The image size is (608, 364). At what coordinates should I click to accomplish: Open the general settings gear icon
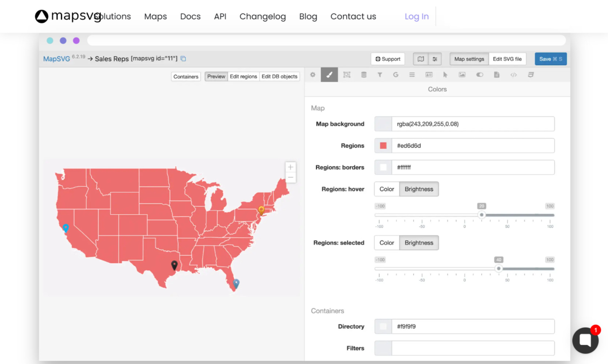(x=312, y=75)
